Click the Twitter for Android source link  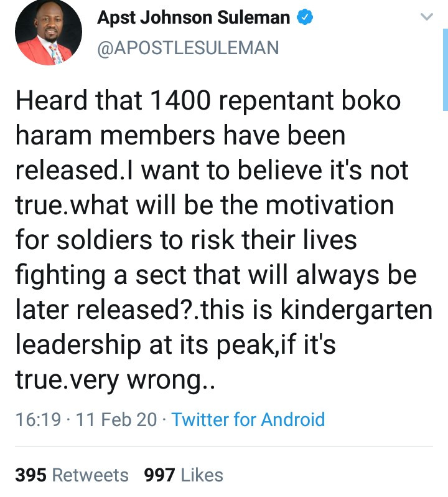pyautogui.click(x=248, y=419)
